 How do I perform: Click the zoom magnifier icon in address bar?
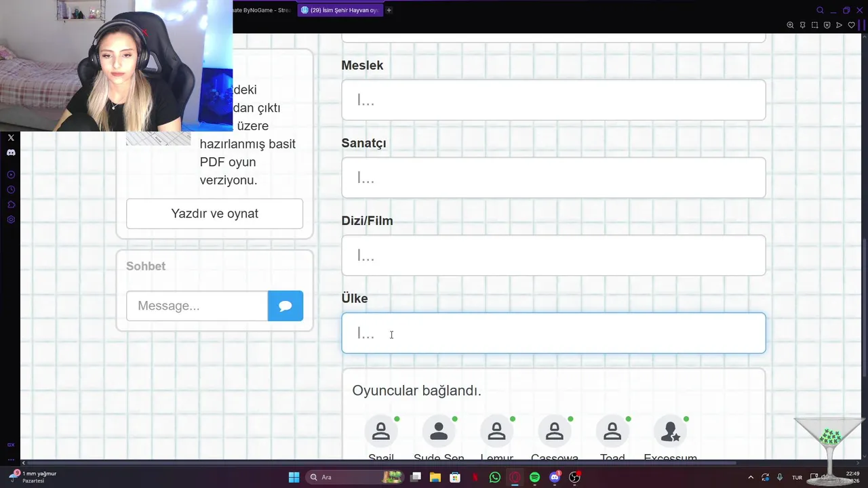coord(790,25)
